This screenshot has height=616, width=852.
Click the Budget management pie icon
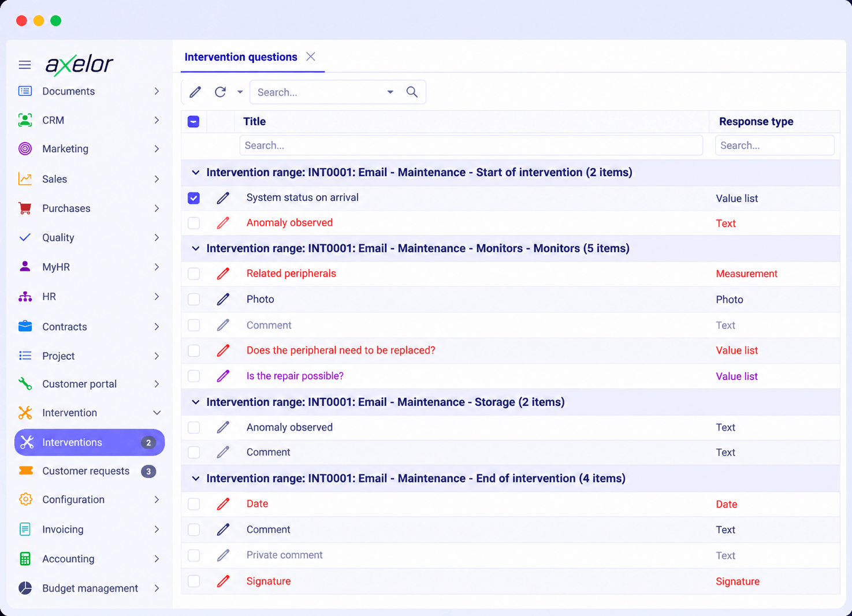(25, 588)
